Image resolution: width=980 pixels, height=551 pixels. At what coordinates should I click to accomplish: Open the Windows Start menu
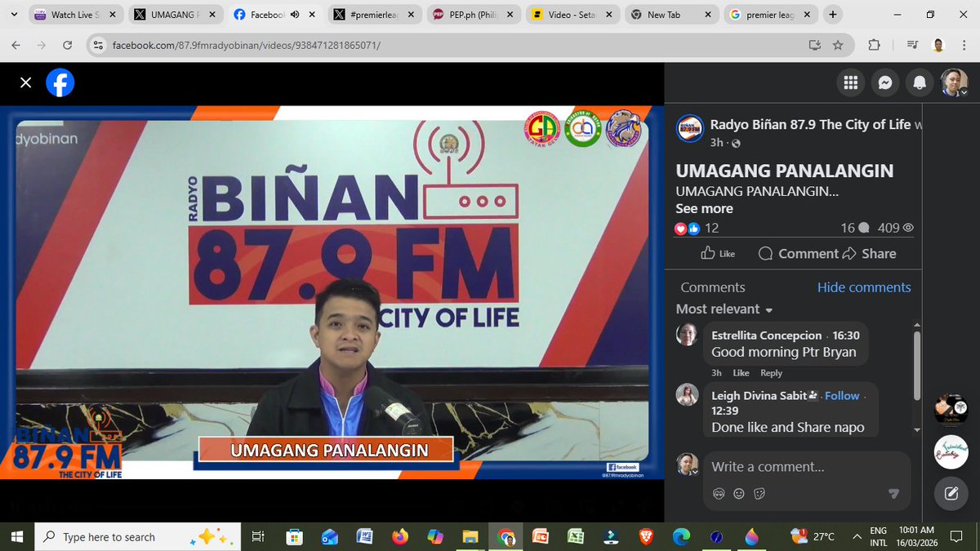pyautogui.click(x=18, y=536)
